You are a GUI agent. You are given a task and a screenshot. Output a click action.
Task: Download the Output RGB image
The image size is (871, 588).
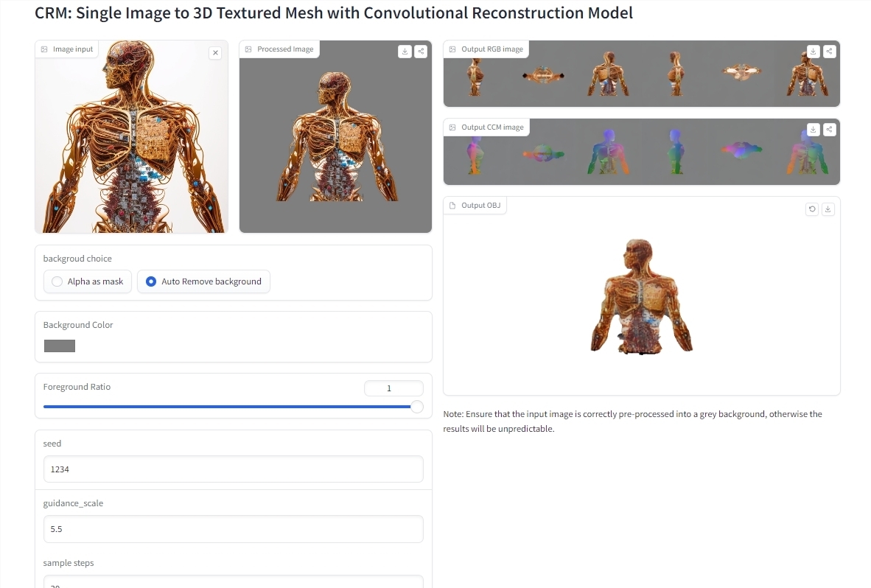click(x=814, y=51)
